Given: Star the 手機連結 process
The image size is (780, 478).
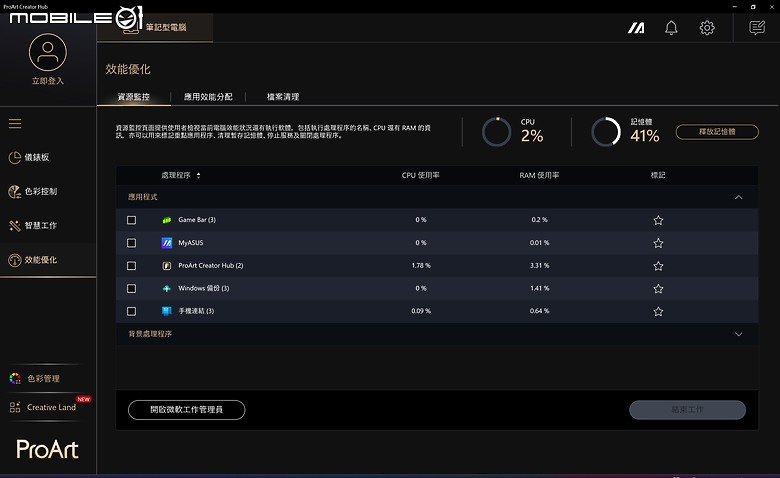Looking at the screenshot, I should [658, 311].
